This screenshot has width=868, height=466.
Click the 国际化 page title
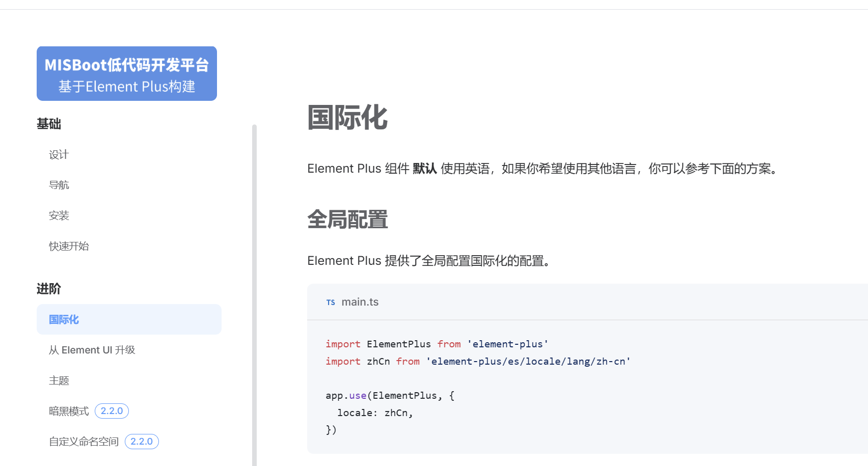[x=347, y=118]
